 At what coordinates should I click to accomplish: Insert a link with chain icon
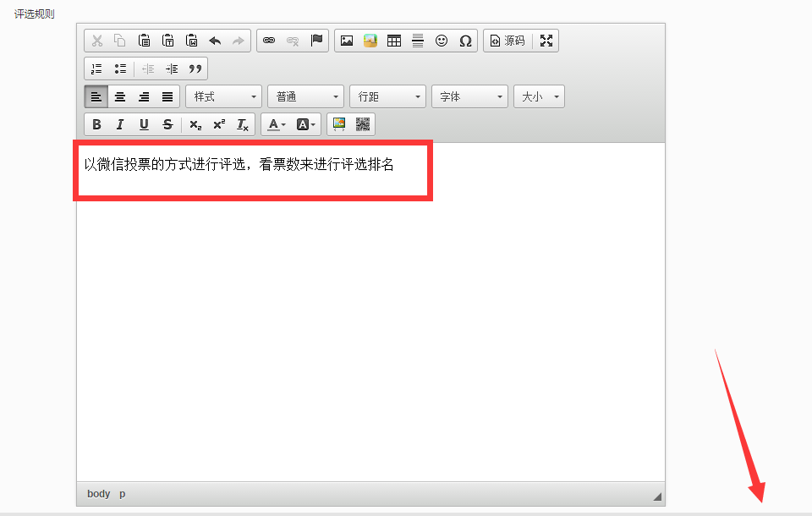[269, 41]
